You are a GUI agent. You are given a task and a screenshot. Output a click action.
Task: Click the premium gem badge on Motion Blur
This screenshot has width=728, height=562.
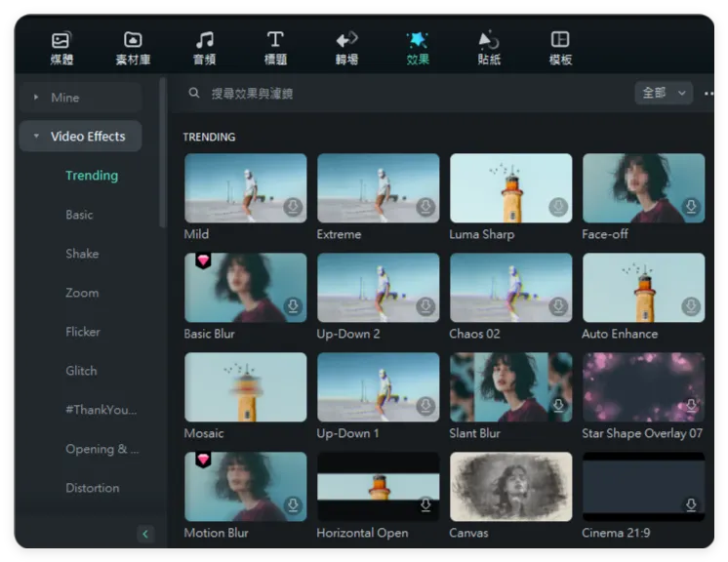203,460
